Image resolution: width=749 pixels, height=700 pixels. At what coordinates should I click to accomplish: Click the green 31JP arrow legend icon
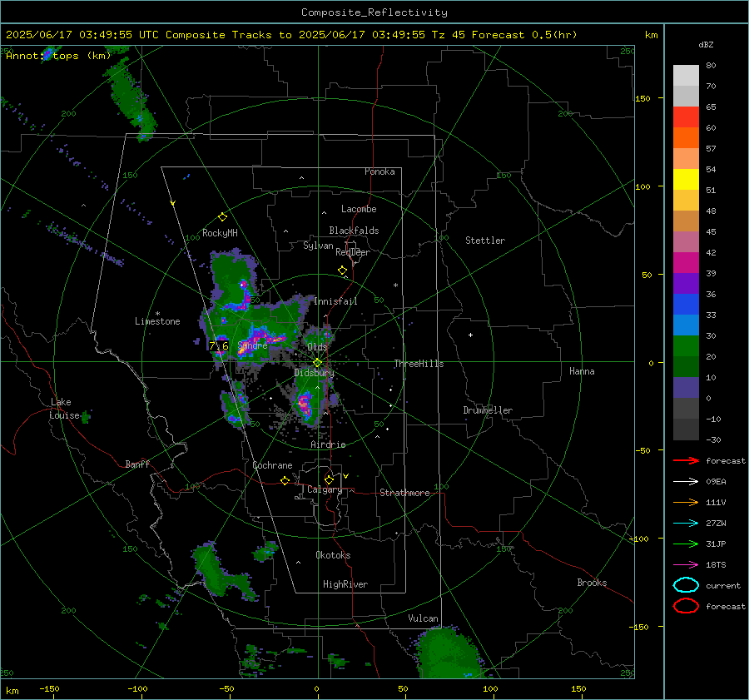pyautogui.click(x=686, y=544)
